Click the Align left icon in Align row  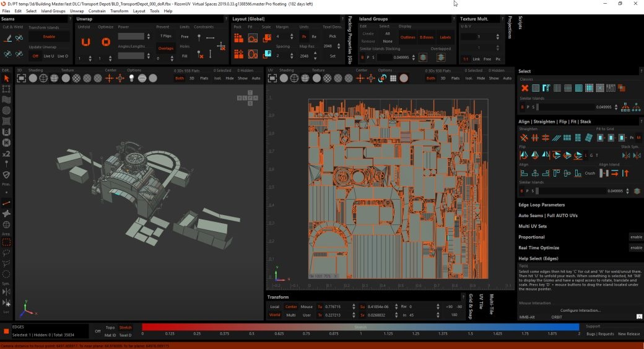point(524,174)
